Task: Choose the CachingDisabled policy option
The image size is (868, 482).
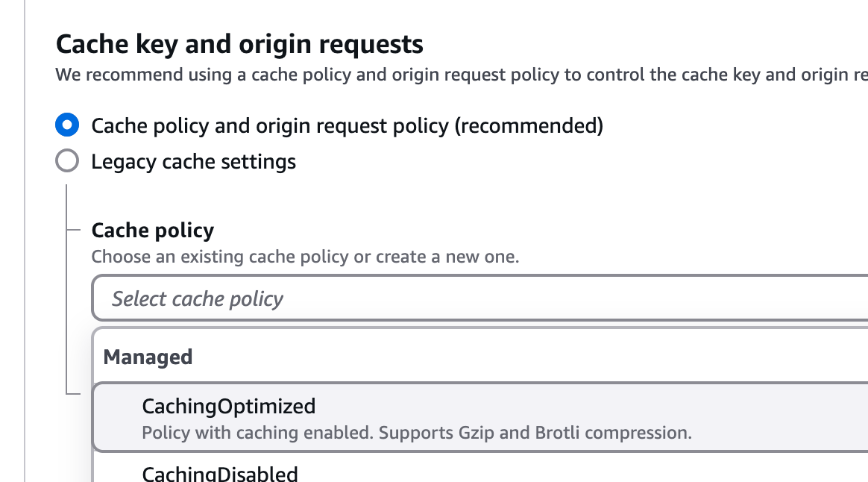Action: (220, 474)
